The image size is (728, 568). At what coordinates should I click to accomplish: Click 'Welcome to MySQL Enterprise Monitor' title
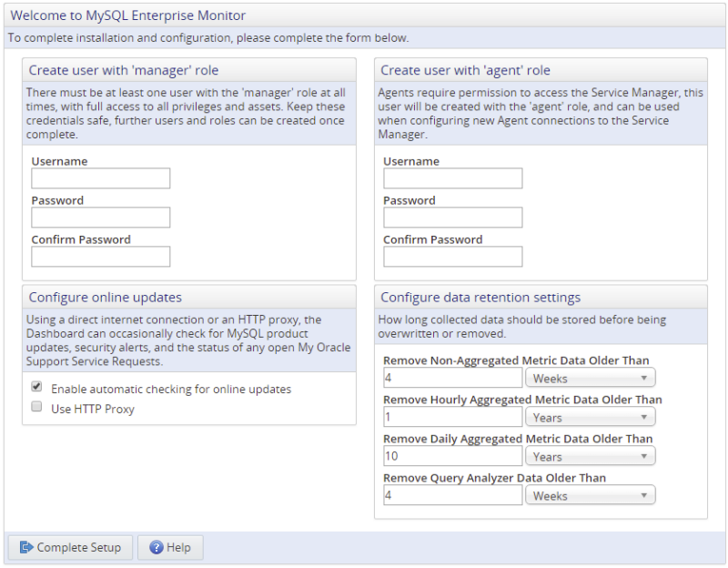click(x=128, y=15)
